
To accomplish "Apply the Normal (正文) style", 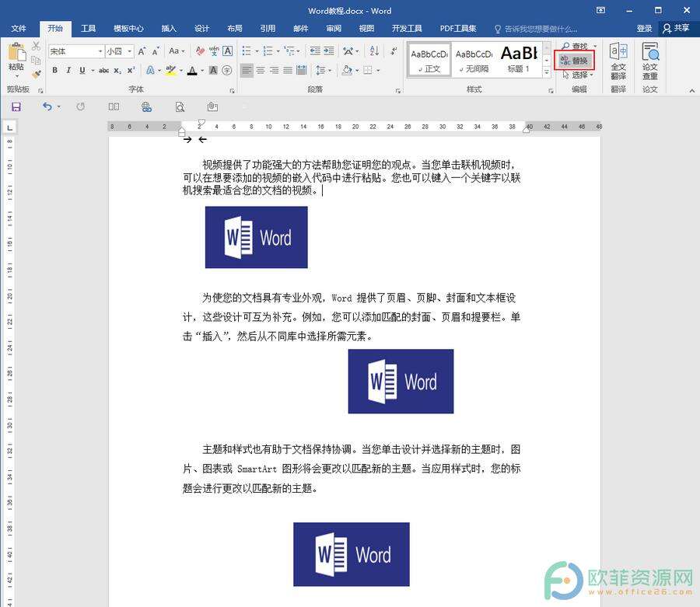I will 429,60.
